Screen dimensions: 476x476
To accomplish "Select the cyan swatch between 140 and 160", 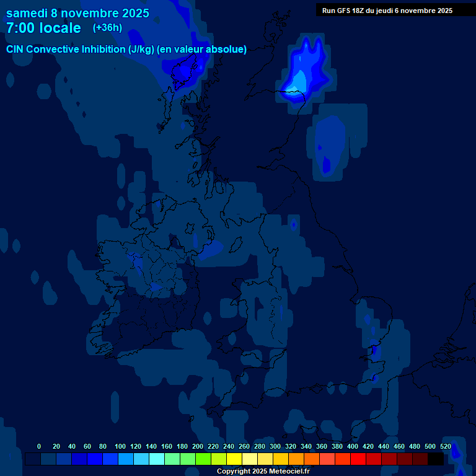I will click(157, 459).
